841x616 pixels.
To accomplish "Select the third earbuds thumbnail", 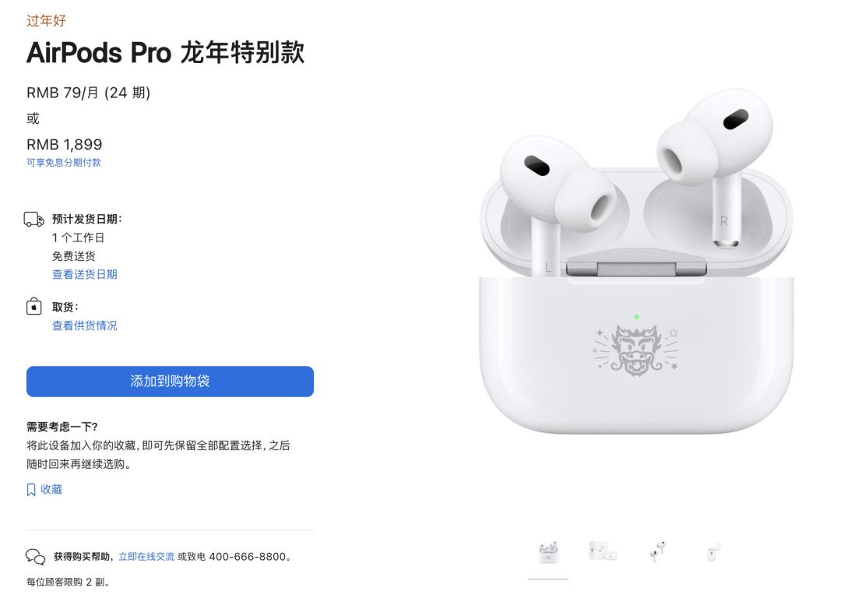I will pyautogui.click(x=657, y=551).
